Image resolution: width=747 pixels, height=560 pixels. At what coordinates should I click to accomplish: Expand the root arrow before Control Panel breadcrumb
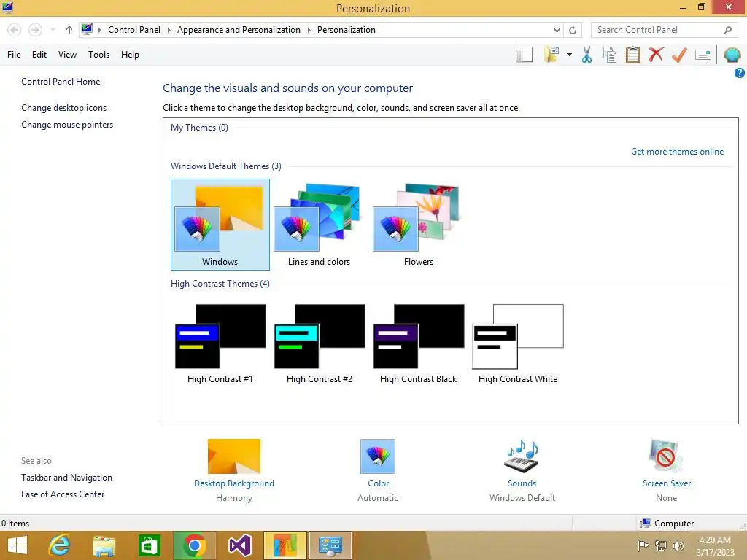click(x=99, y=30)
